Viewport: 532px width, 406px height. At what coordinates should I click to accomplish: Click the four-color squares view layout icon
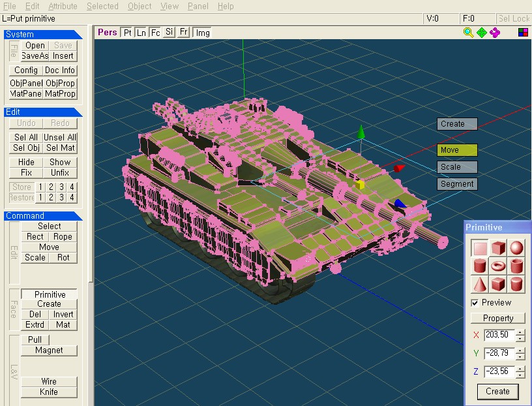click(523, 32)
